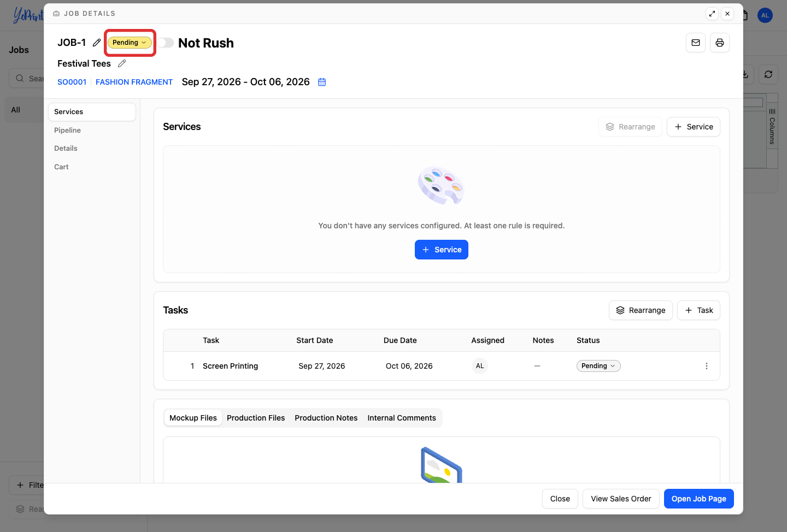Screen dimensions: 787x532
Task: Go to the Pipeline section
Action: coord(92,130)
